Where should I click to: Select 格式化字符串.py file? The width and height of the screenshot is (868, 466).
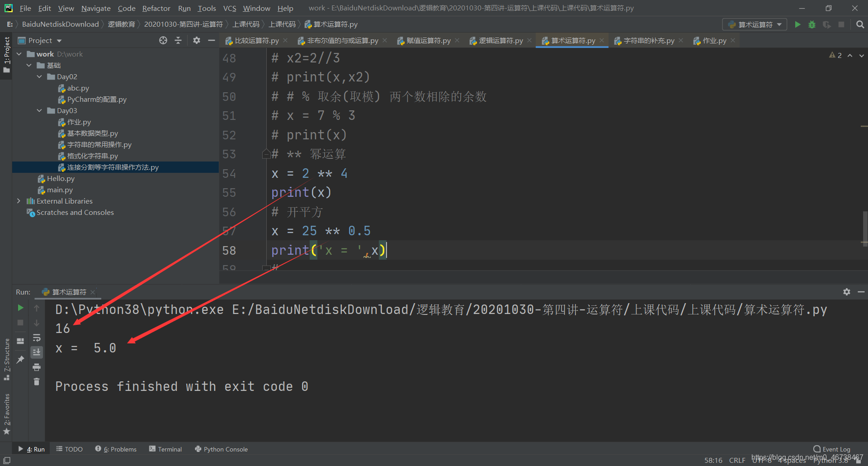(88, 156)
